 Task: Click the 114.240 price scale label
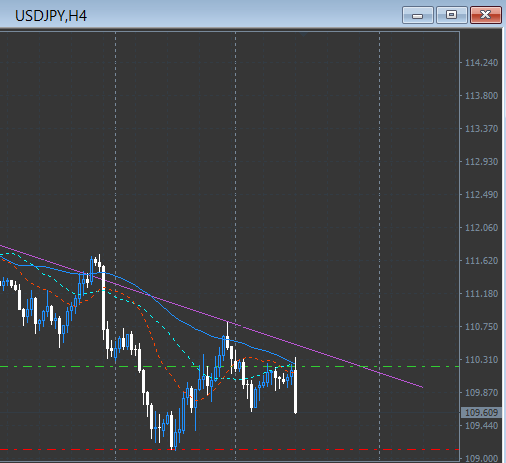[481, 63]
